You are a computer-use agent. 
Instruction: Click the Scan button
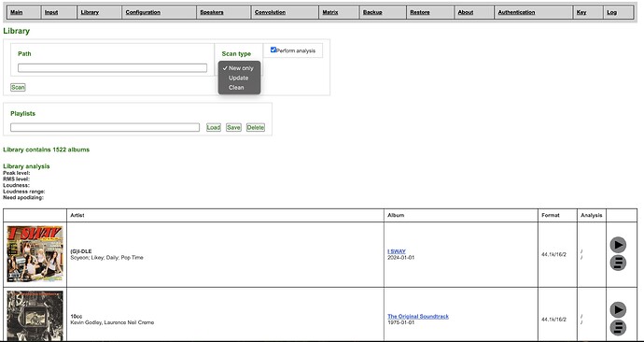18,87
